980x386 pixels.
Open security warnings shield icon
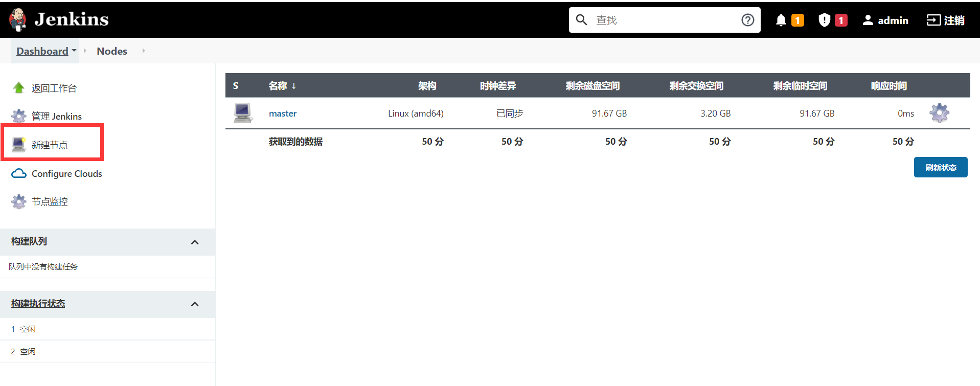(824, 20)
